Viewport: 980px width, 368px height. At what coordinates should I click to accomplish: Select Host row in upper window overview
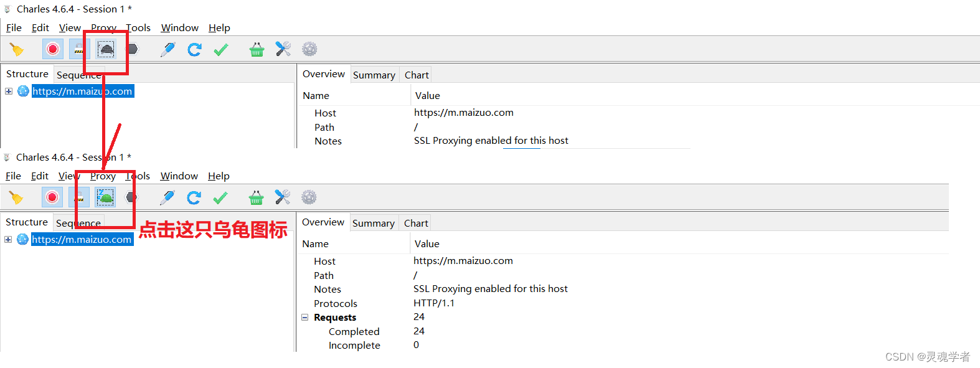click(325, 113)
